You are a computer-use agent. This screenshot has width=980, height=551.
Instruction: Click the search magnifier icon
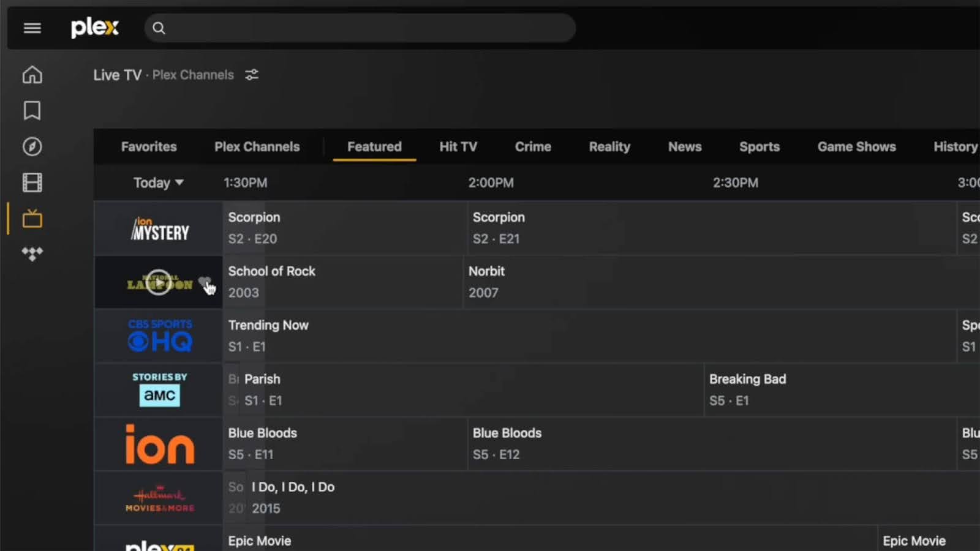point(159,28)
